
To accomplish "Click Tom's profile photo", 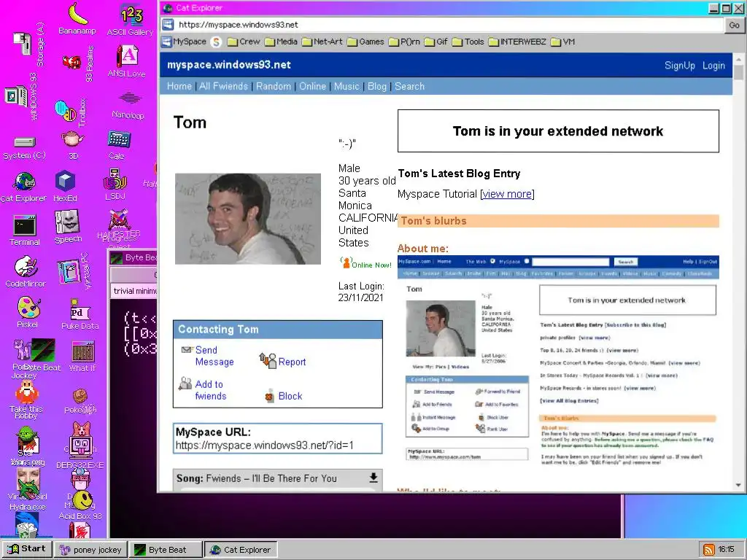I will click(248, 219).
